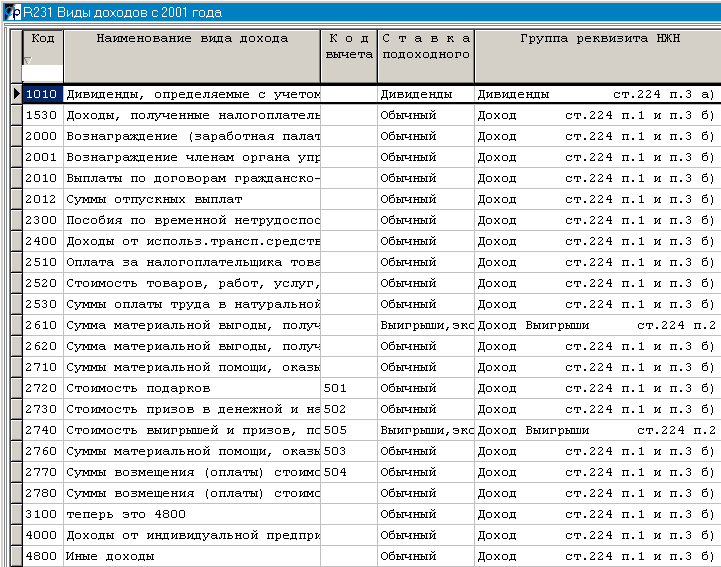Select code cell 2760
The height and width of the screenshot is (567, 721).
coord(42,451)
